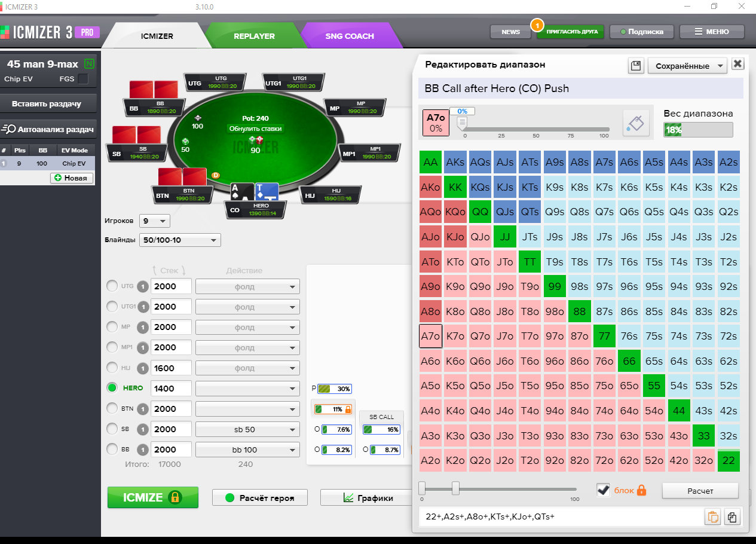Open BTN action dropdown
The width and height of the screenshot is (756, 544).
coord(247,408)
